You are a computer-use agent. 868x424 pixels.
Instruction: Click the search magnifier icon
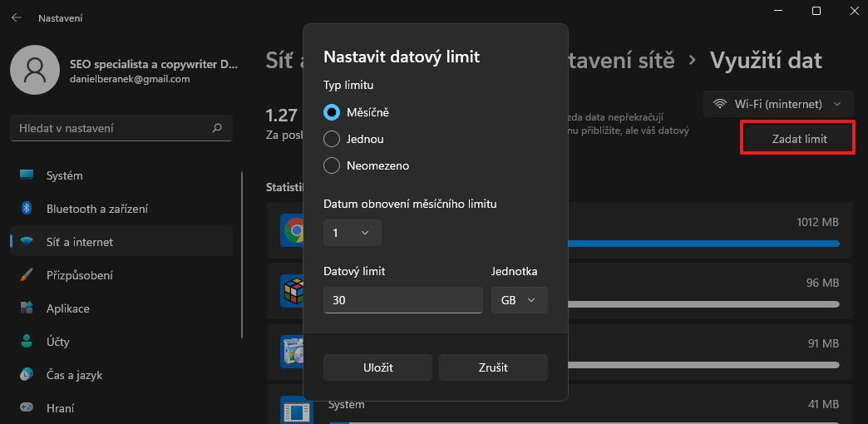pyautogui.click(x=217, y=128)
